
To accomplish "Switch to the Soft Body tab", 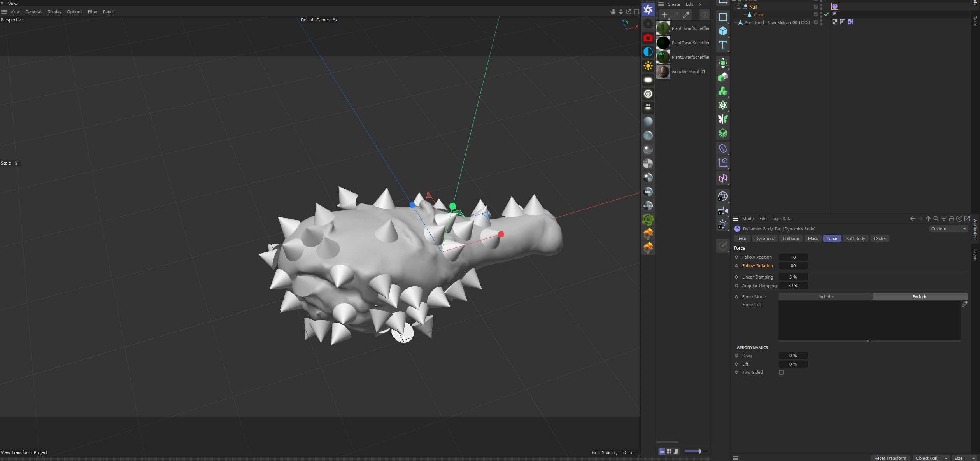I will (x=856, y=238).
